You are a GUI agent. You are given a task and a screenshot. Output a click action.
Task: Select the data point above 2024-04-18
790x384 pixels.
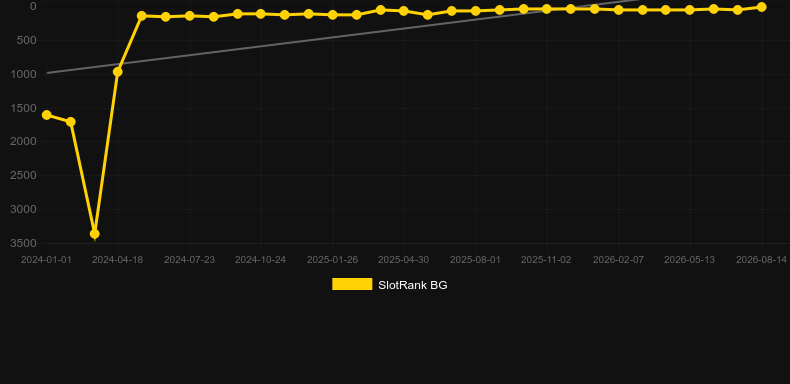[117, 72]
